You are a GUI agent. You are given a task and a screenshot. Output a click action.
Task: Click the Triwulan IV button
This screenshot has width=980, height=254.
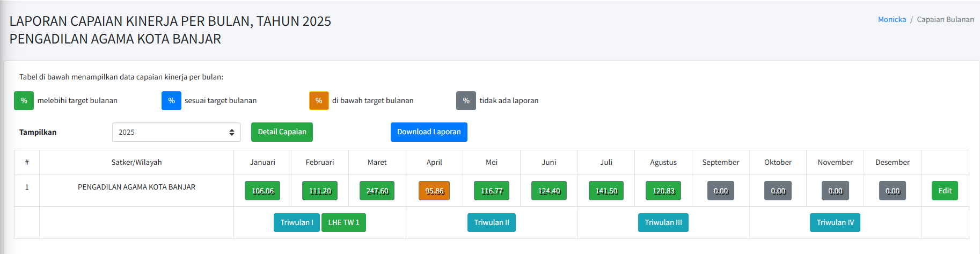835,222
